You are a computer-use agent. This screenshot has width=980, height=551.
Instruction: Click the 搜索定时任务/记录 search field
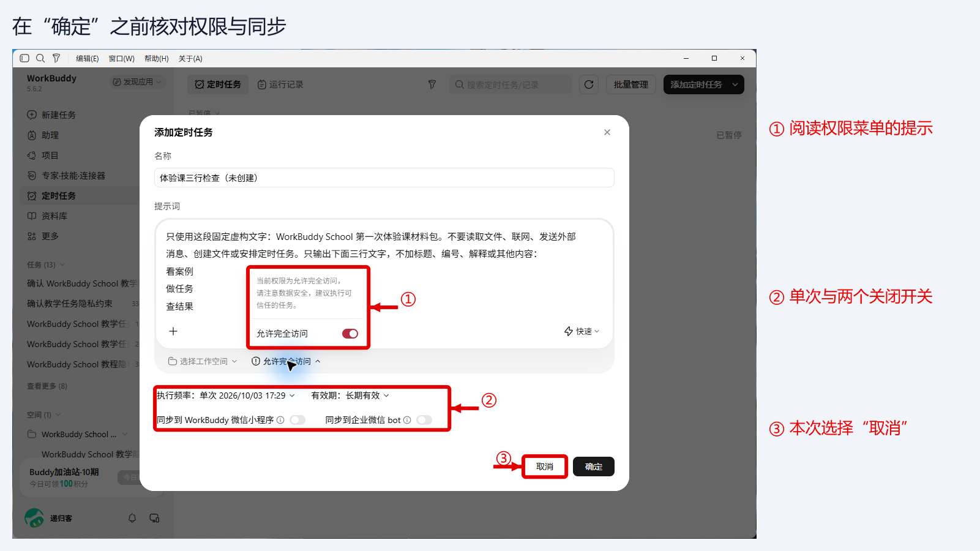click(x=511, y=84)
